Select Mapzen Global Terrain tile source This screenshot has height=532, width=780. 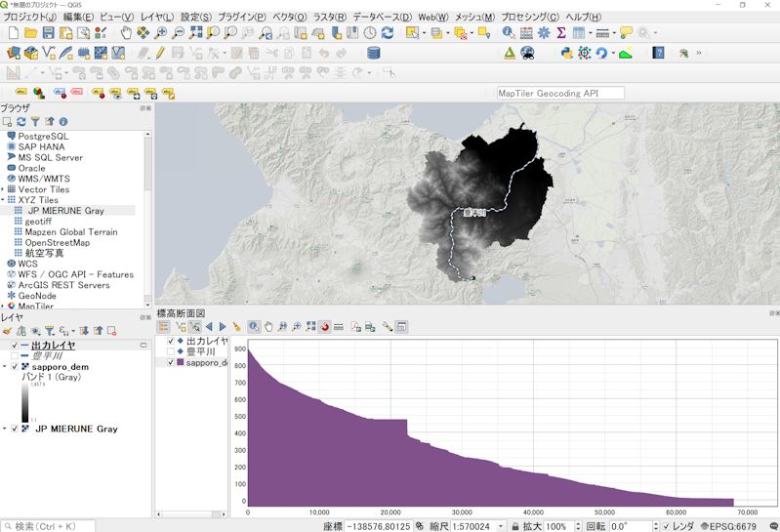tap(71, 232)
